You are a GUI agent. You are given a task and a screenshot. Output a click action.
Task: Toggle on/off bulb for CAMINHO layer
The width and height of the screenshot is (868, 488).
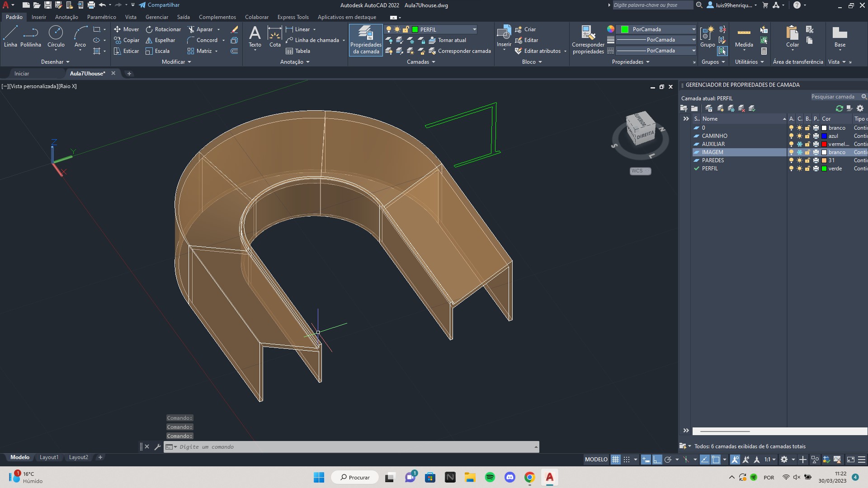pos(791,136)
